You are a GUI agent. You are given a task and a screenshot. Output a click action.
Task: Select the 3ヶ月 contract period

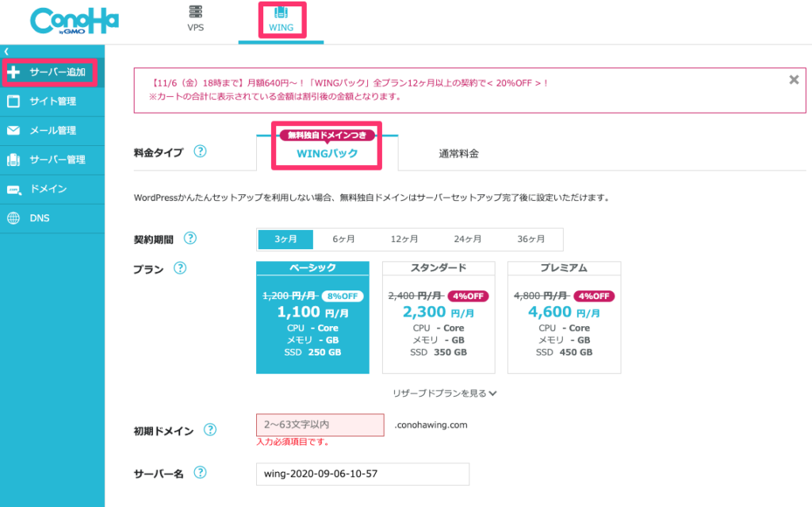click(x=285, y=239)
